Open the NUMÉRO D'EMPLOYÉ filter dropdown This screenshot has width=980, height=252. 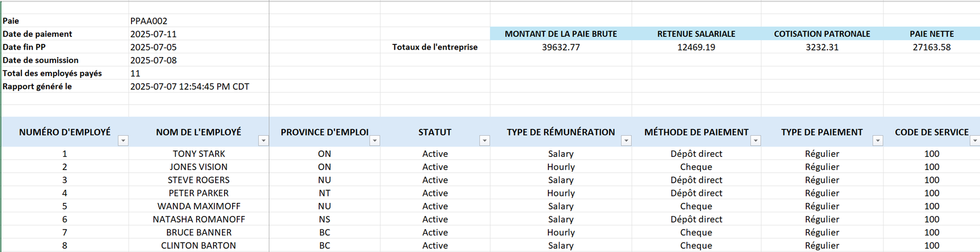123,141
